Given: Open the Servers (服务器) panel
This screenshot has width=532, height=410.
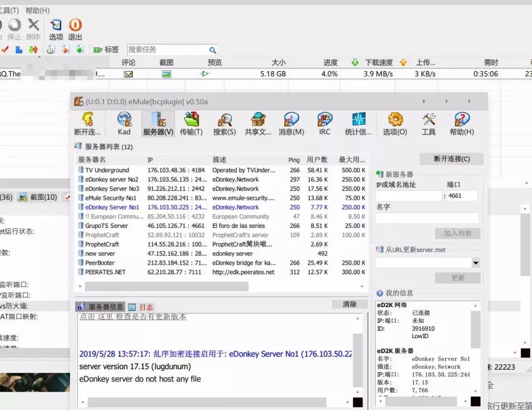Looking at the screenshot, I should point(158,124).
